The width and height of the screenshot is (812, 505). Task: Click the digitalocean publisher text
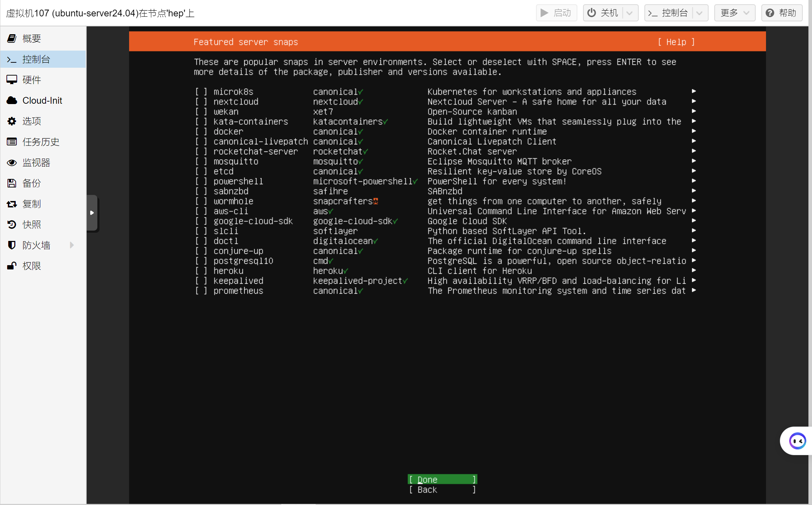point(343,241)
